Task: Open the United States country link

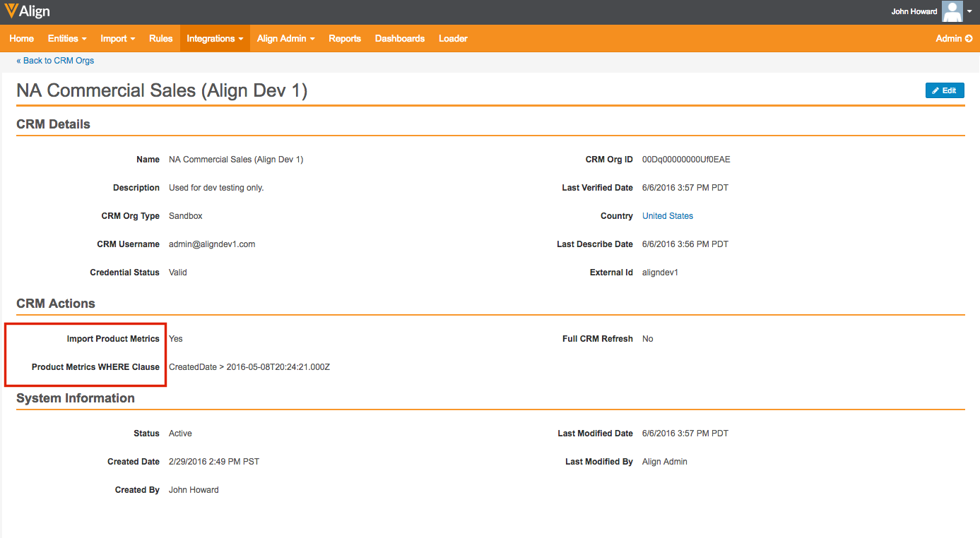Action: click(x=668, y=216)
